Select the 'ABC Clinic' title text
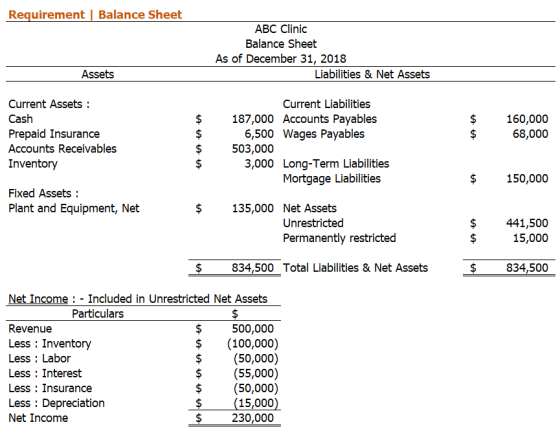560x431 pixels. coord(281,29)
